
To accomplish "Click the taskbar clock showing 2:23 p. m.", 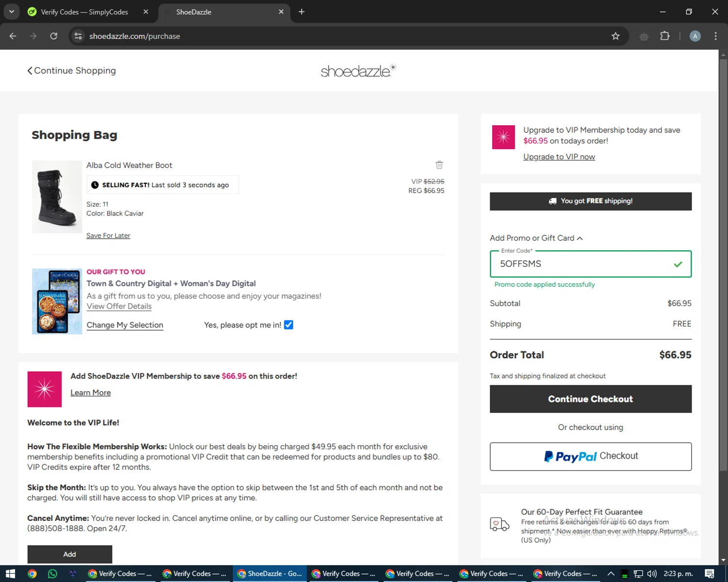I will point(678,574).
